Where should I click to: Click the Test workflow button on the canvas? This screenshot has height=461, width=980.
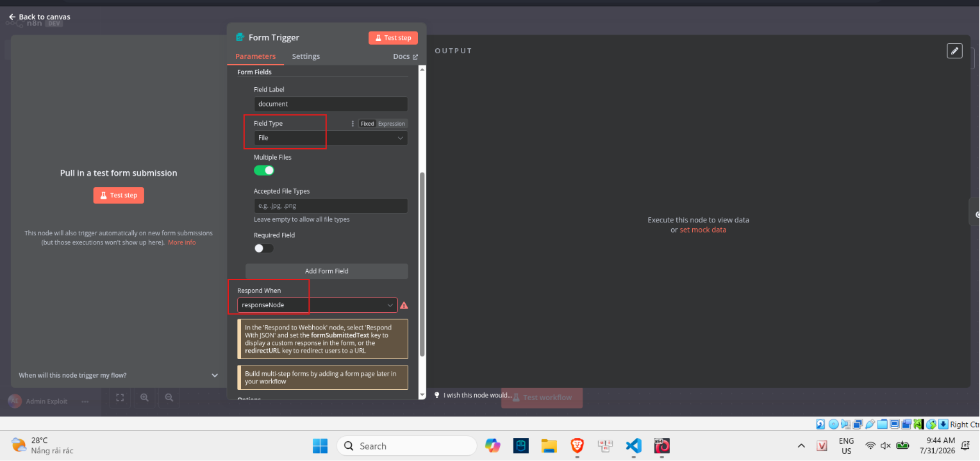[x=542, y=398]
